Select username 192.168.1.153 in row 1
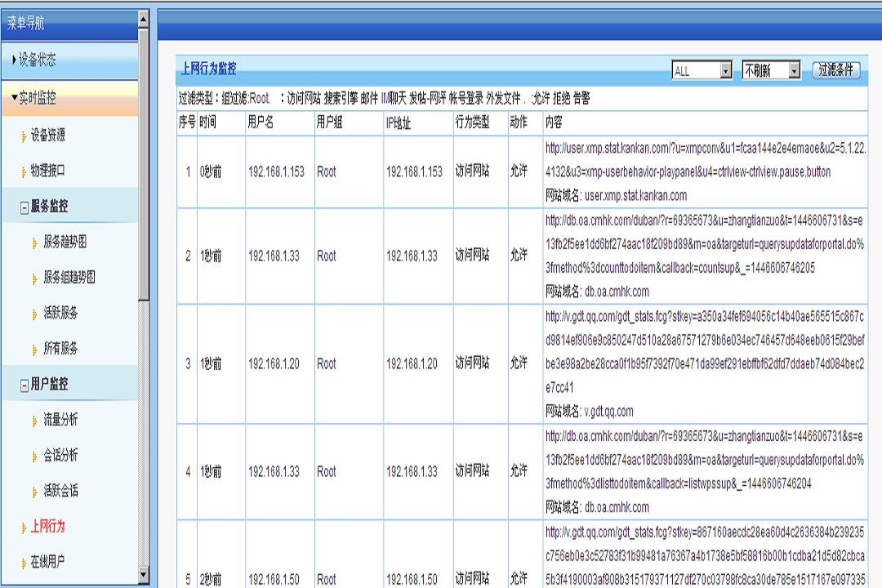This screenshot has width=882, height=588. point(276,171)
